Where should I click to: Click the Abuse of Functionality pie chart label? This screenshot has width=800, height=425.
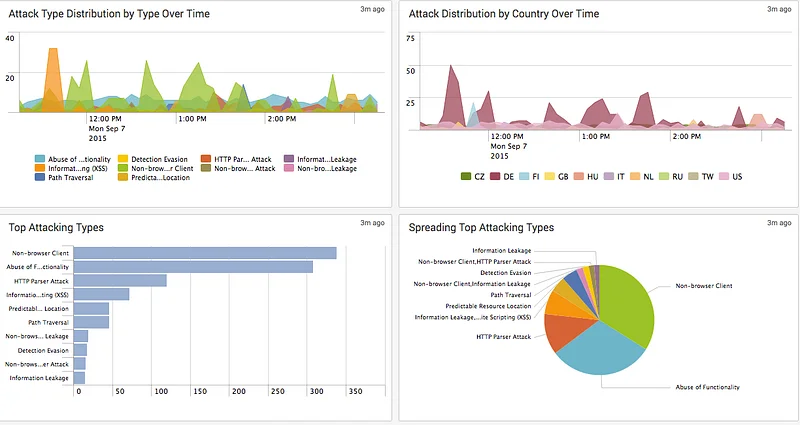pos(707,387)
